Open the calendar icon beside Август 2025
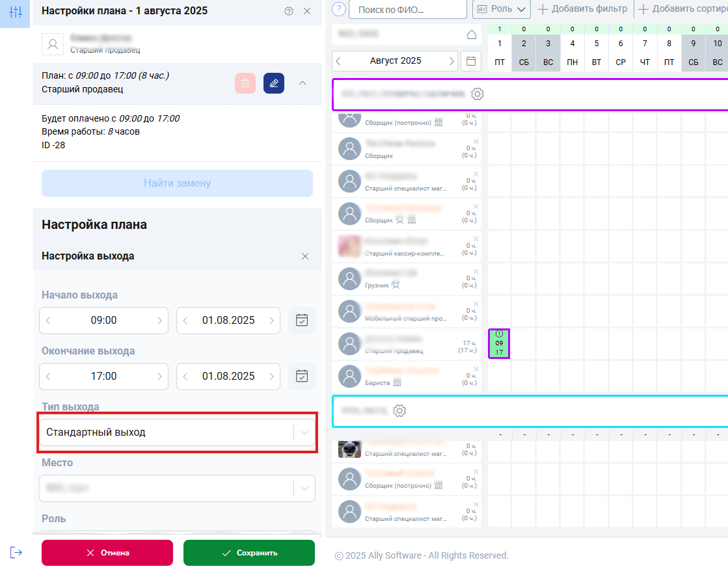 tap(471, 61)
